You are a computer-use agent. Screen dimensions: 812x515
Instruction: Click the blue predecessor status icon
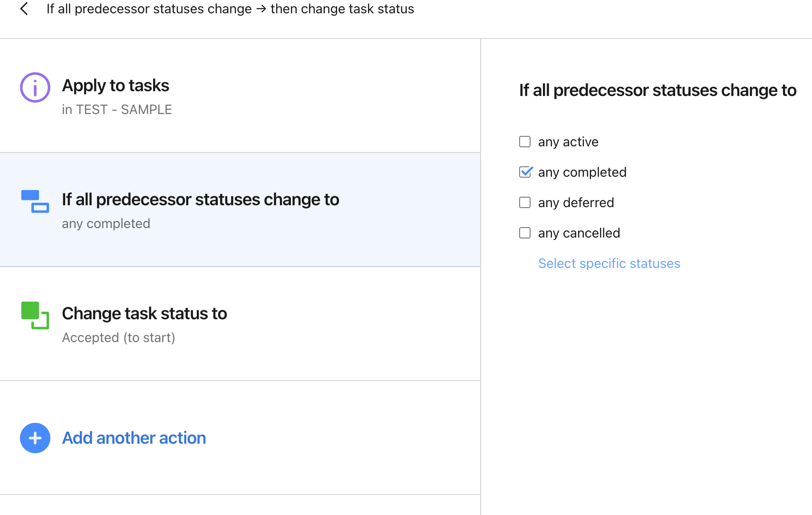(35, 201)
